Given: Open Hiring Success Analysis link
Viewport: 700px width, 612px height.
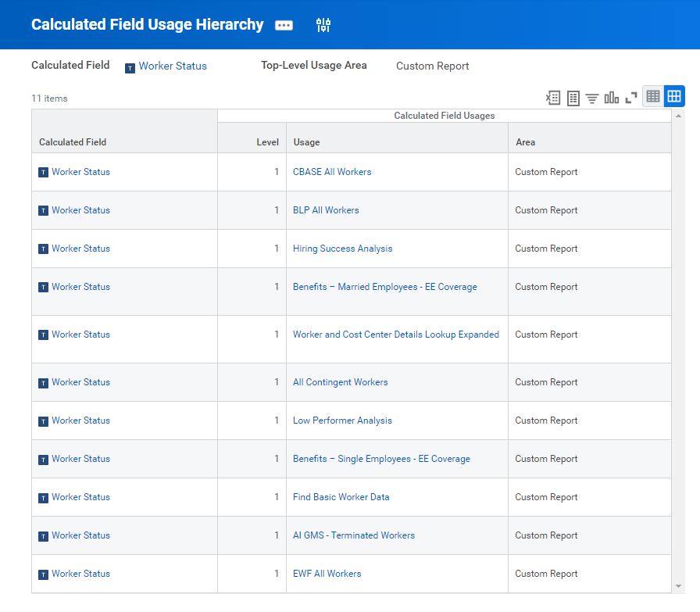Looking at the screenshot, I should 343,249.
